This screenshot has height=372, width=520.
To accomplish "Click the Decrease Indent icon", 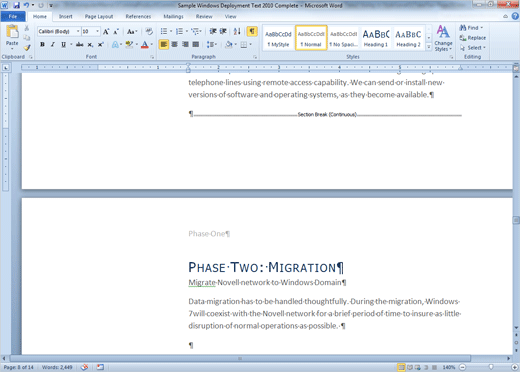I will (213, 31).
